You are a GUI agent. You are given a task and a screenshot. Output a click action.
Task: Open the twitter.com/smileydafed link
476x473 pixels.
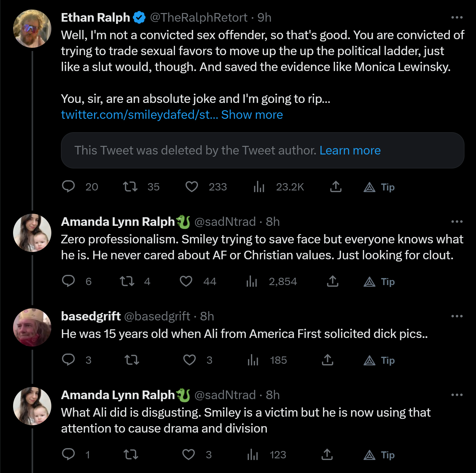point(140,115)
